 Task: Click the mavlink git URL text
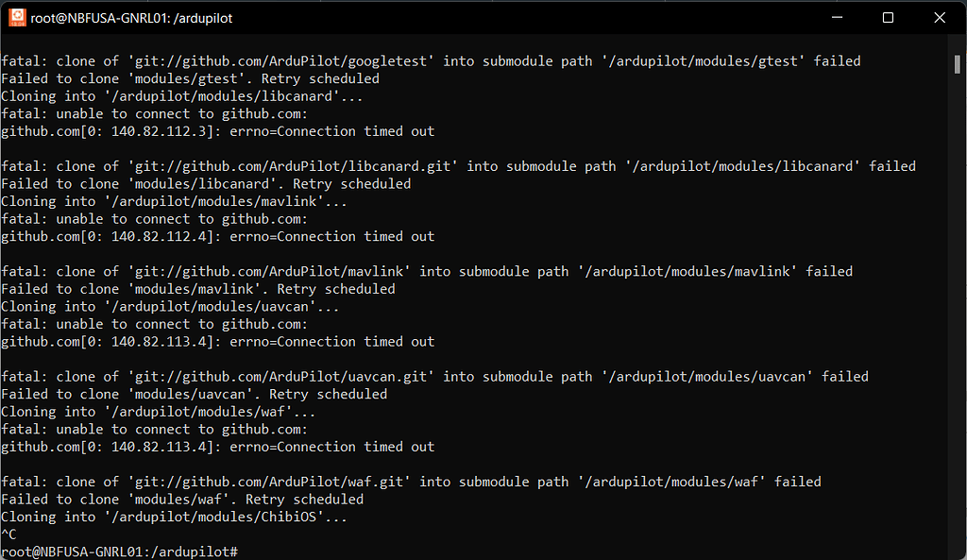pos(269,271)
